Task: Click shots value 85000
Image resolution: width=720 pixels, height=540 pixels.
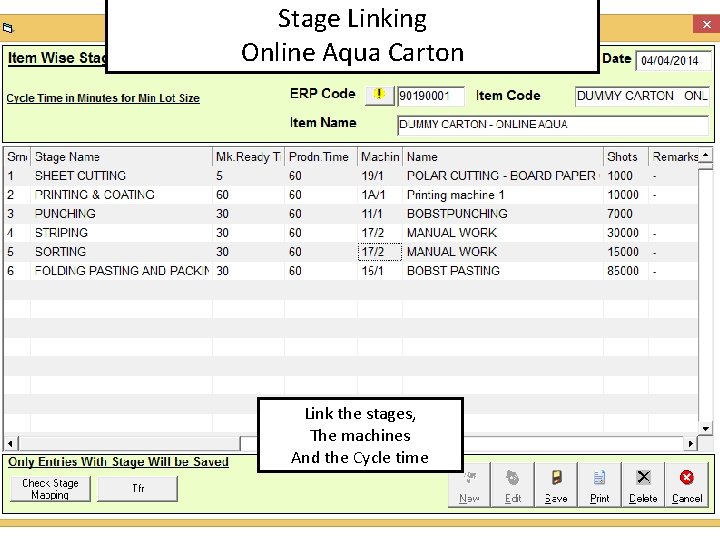Action: tap(626, 270)
